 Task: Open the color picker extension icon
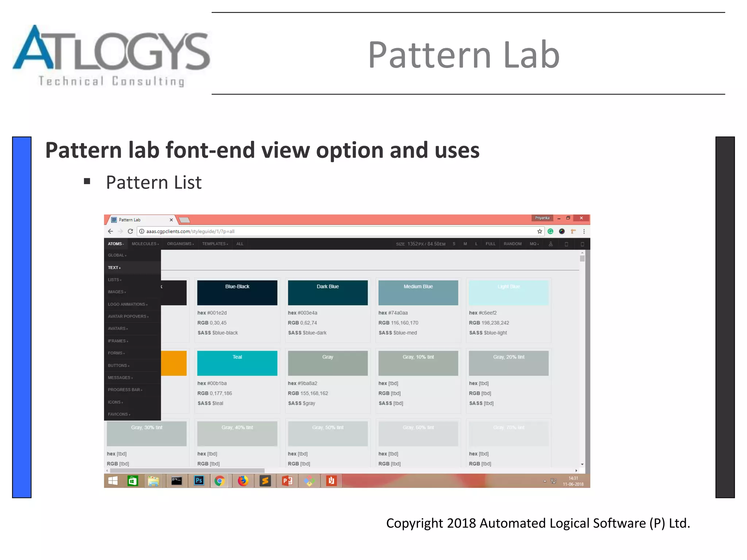coord(562,231)
